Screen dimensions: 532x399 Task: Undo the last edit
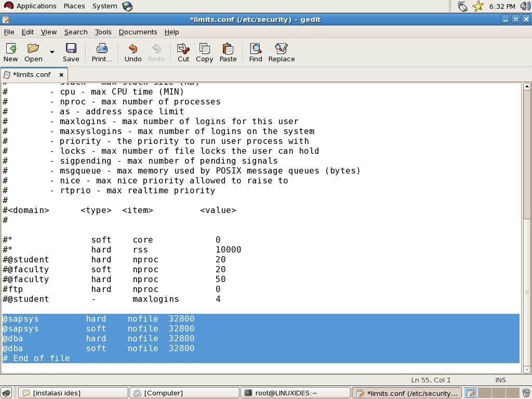pos(132,52)
